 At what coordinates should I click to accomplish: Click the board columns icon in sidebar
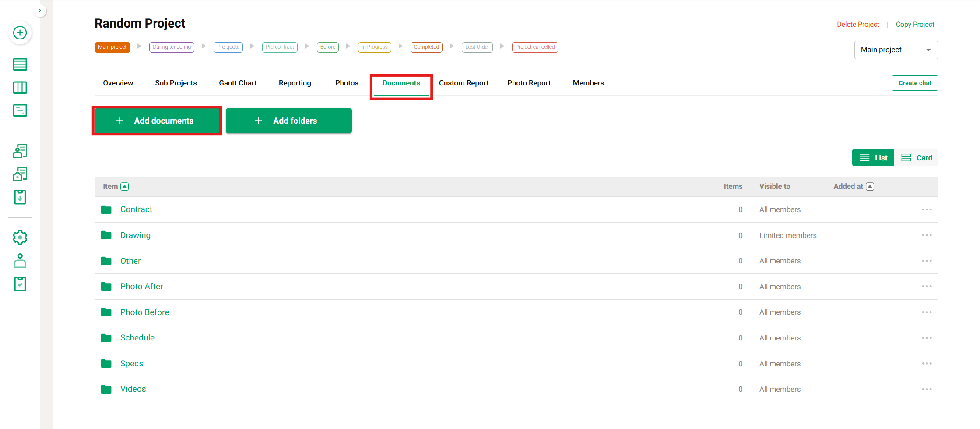click(20, 88)
